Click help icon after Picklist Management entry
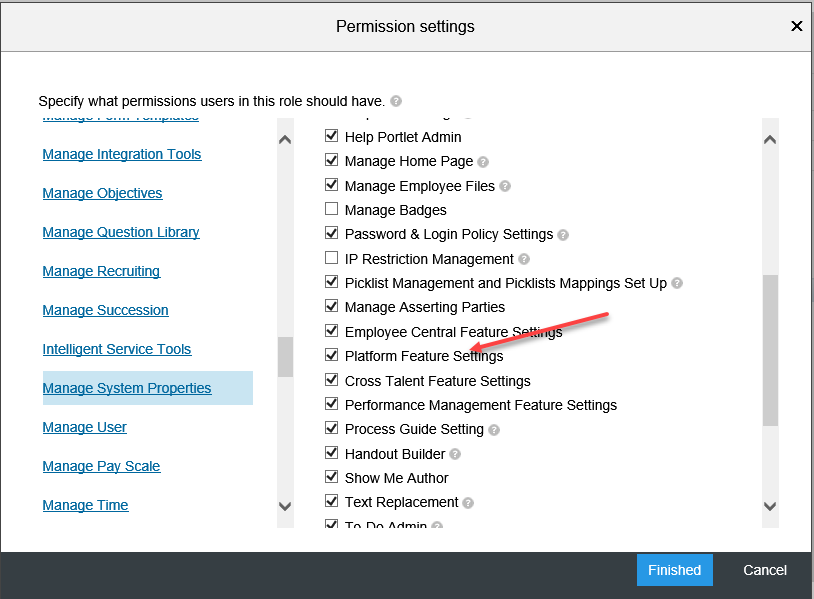This screenshot has width=814, height=599. point(677,283)
